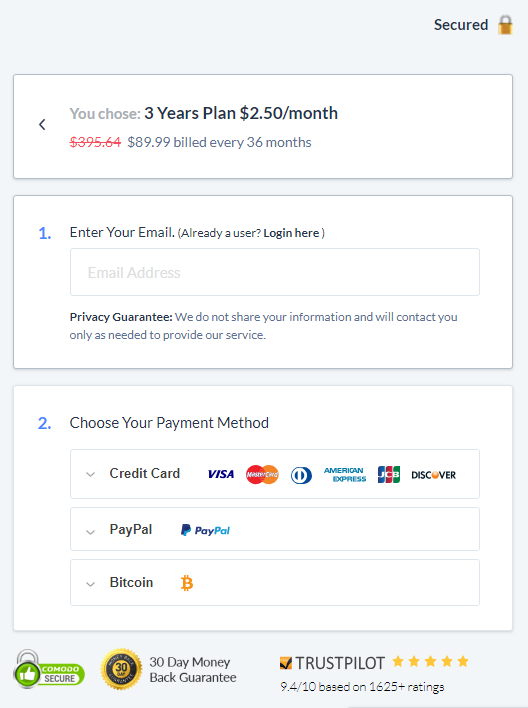528x708 pixels.
Task: Click the Discover card logo
Action: point(434,475)
